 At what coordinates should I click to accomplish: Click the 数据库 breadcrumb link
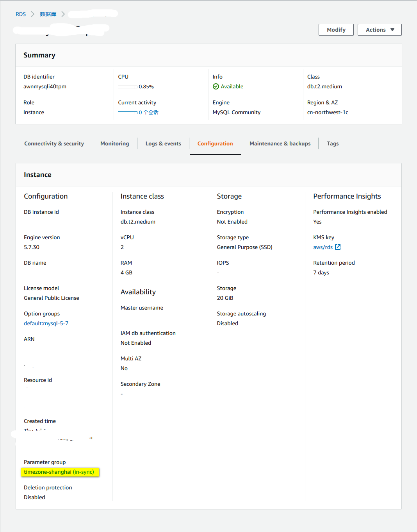[48, 14]
